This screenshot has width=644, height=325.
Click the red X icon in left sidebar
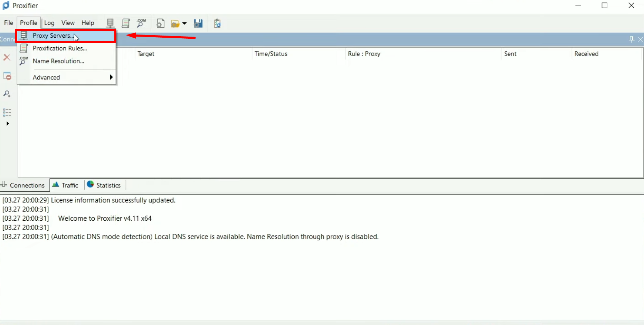tap(7, 57)
